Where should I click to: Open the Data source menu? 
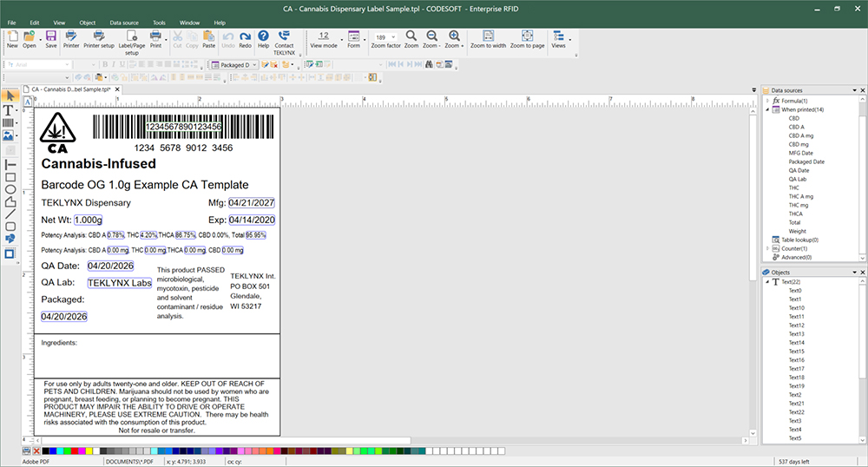click(x=124, y=23)
